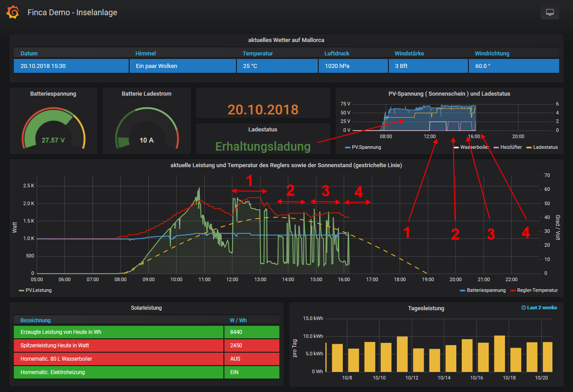Click Regler-Temperatur red legend color line

pos(512,291)
